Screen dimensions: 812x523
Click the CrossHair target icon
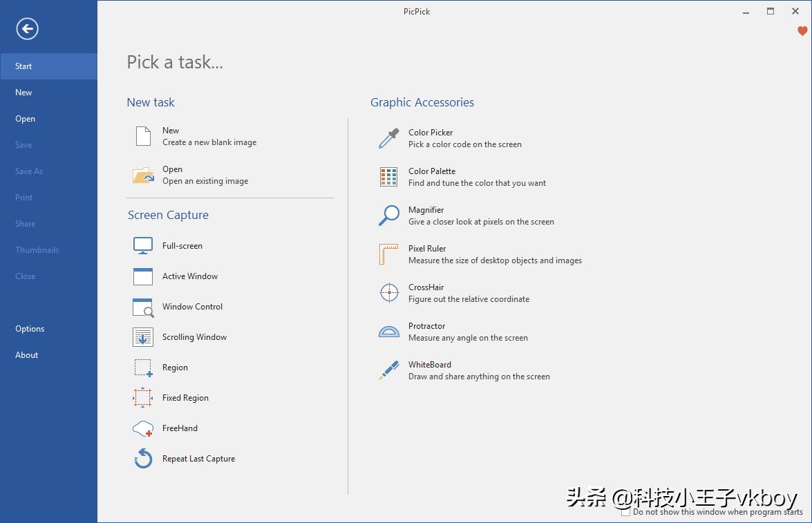tap(389, 292)
